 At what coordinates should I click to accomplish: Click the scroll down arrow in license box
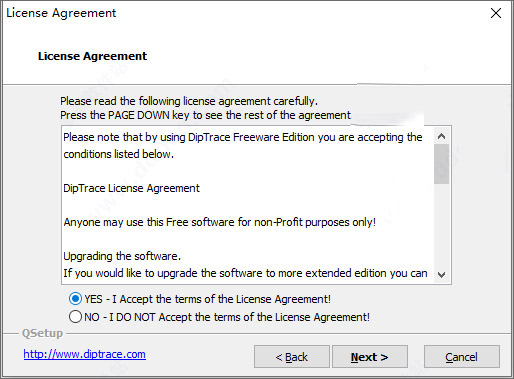tap(442, 275)
